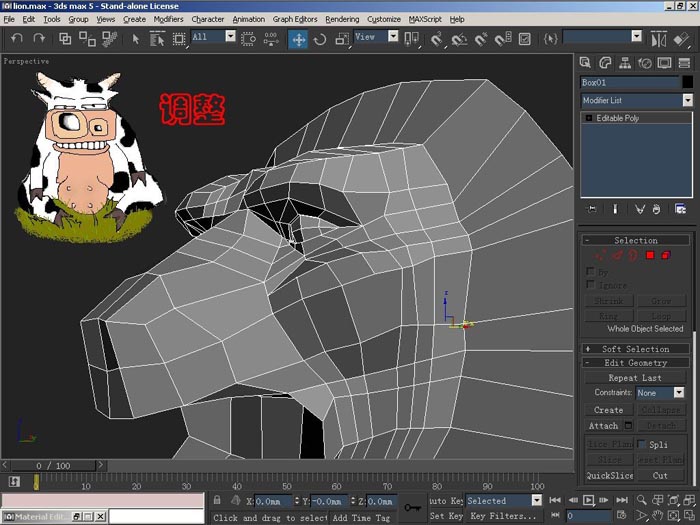Collapse the Edit Geometry rollout
The image size is (700, 525).
click(x=636, y=362)
